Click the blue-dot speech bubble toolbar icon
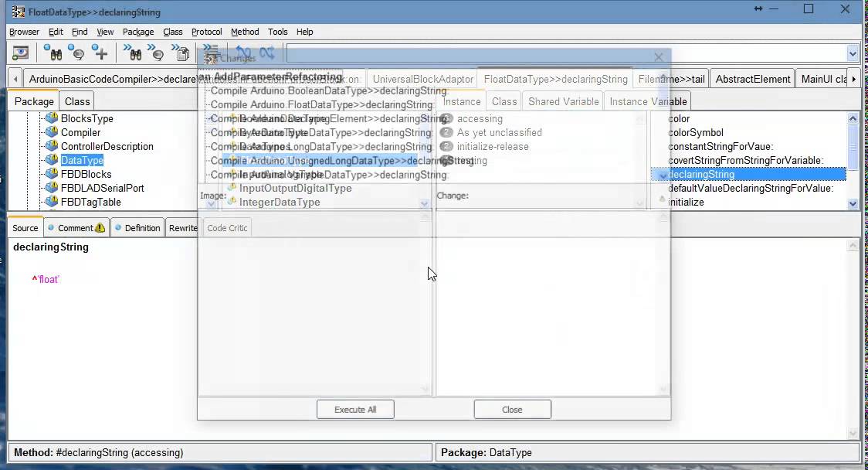Screen dimensions: 868x470 (76, 53)
